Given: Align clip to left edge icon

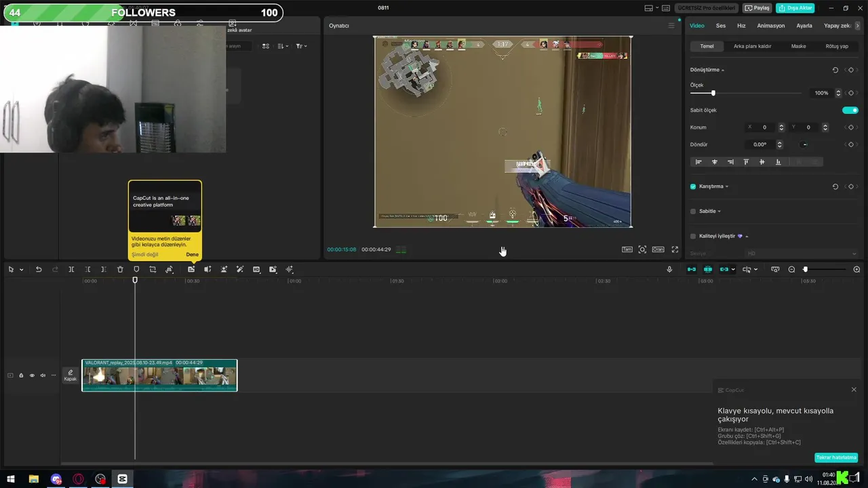Looking at the screenshot, I should pos(698,162).
